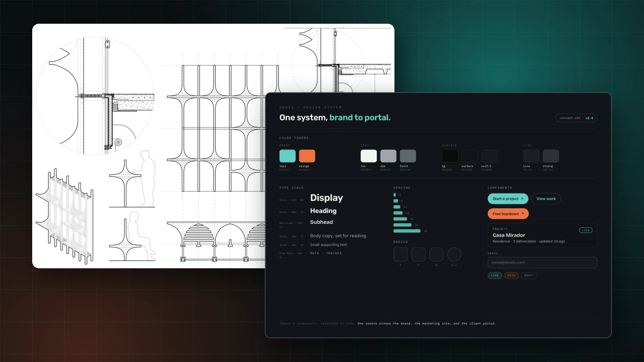The width and height of the screenshot is (644, 362).
Task: Click the Heading type sample
Action: [323, 211]
